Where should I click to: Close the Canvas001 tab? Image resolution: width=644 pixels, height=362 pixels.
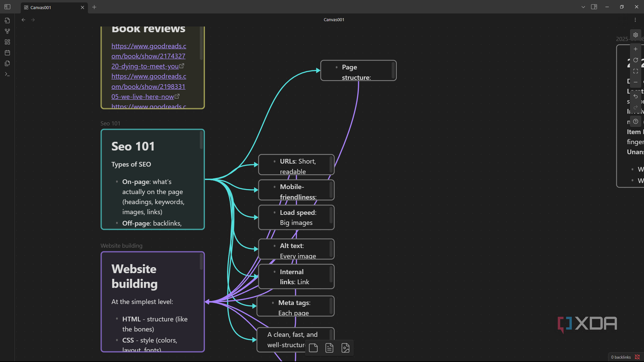pos(82,7)
